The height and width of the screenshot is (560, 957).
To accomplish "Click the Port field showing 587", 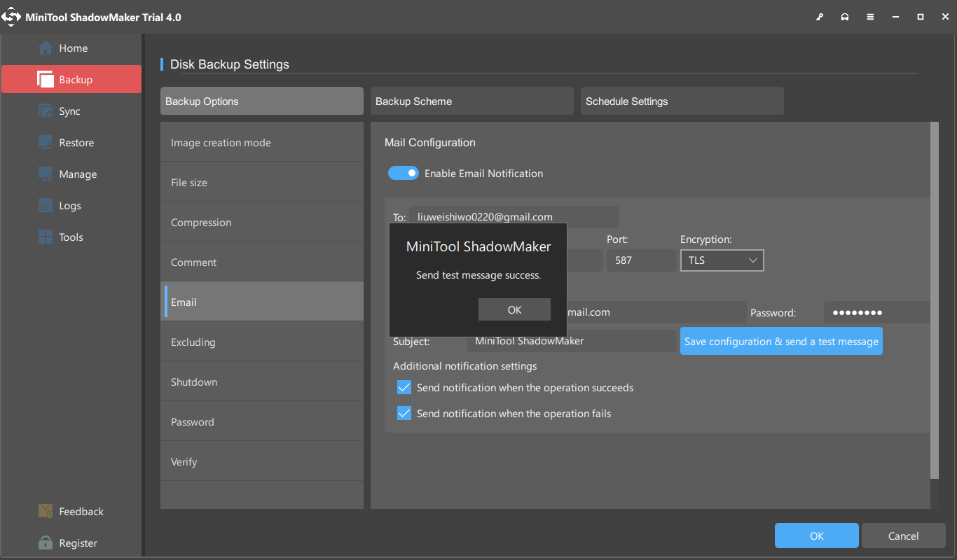I will [642, 260].
